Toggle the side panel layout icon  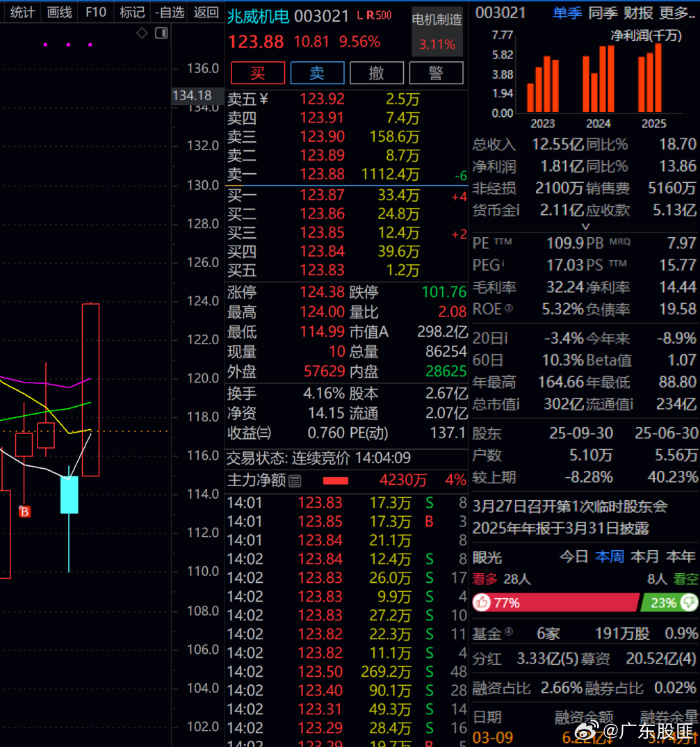[161, 33]
